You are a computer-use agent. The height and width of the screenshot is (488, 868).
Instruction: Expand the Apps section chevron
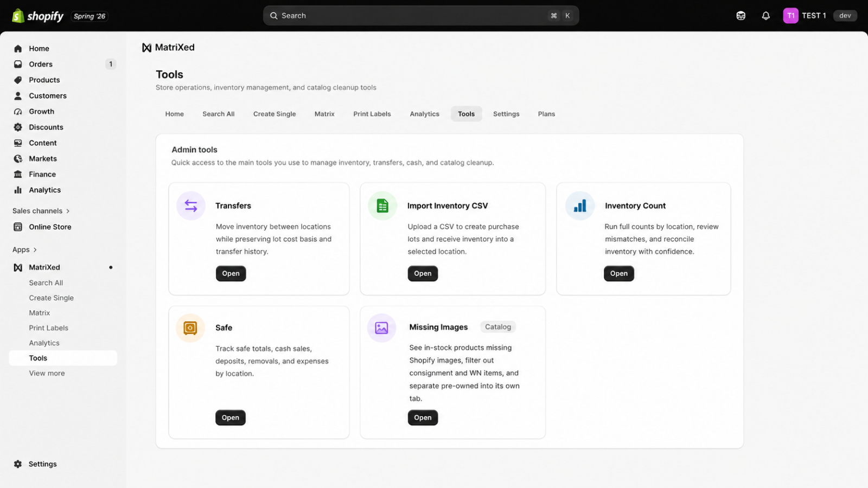coord(35,250)
